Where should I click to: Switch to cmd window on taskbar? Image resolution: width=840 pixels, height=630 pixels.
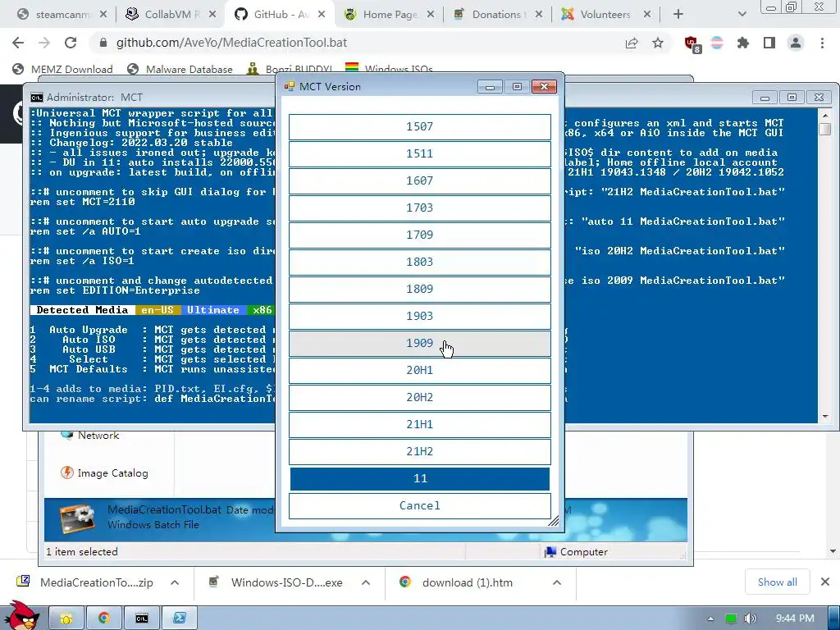point(141,619)
